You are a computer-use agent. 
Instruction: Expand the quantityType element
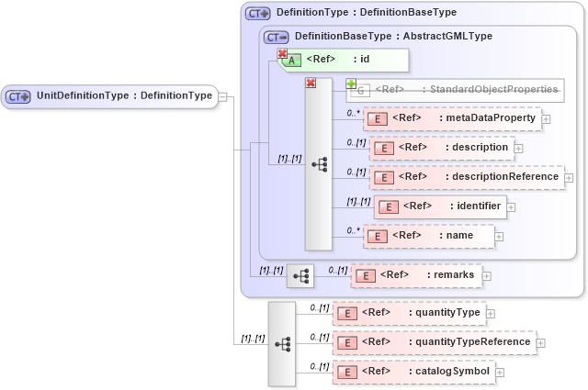pos(491,314)
